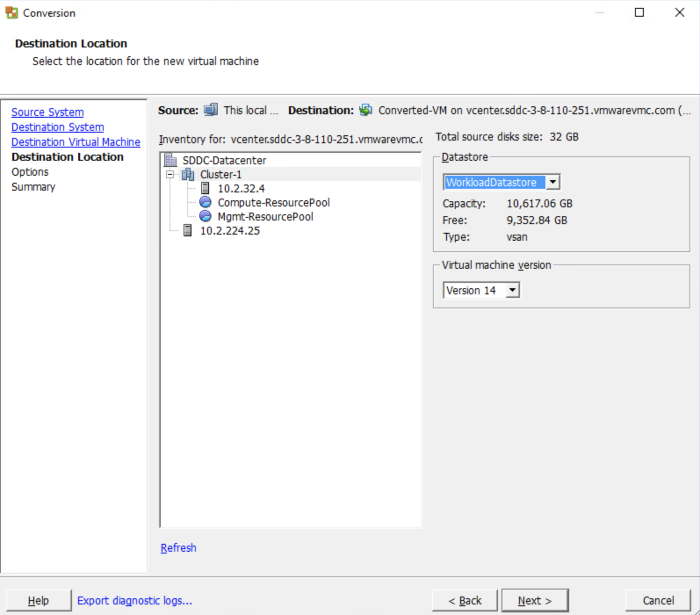Click the destination vCenter icon

coord(365,110)
